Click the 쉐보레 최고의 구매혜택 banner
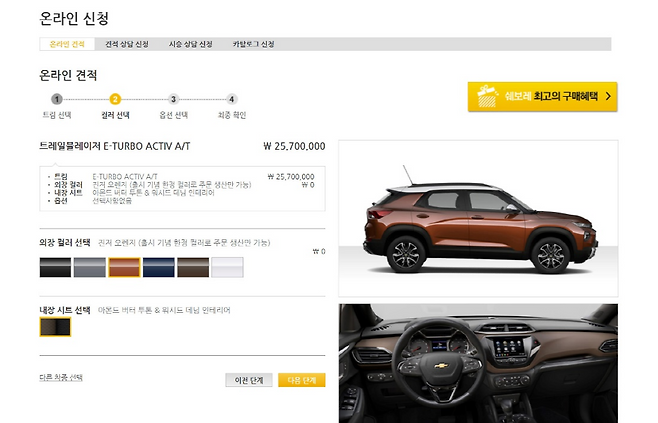The width and height of the screenshot is (658, 423). pos(542,97)
